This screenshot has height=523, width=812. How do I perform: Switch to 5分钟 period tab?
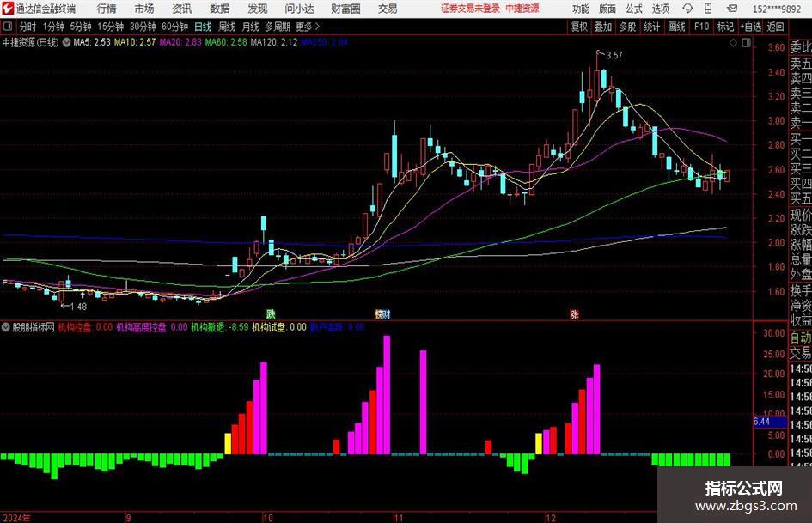pyautogui.click(x=81, y=27)
